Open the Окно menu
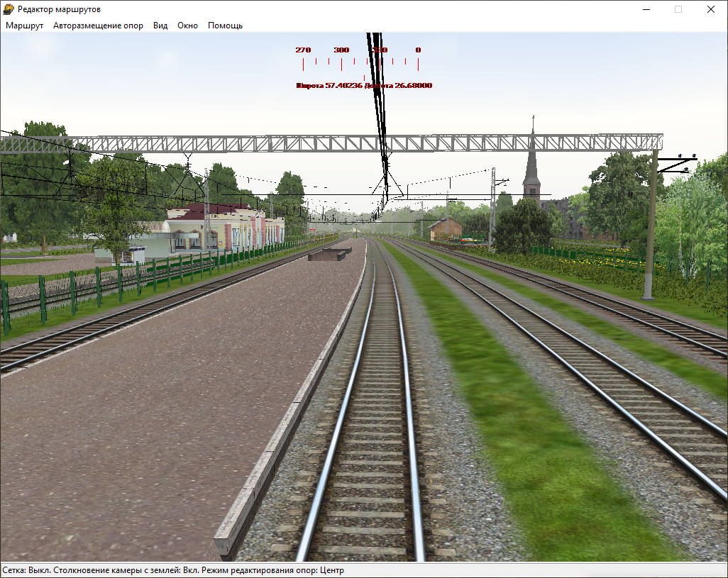 (x=187, y=26)
